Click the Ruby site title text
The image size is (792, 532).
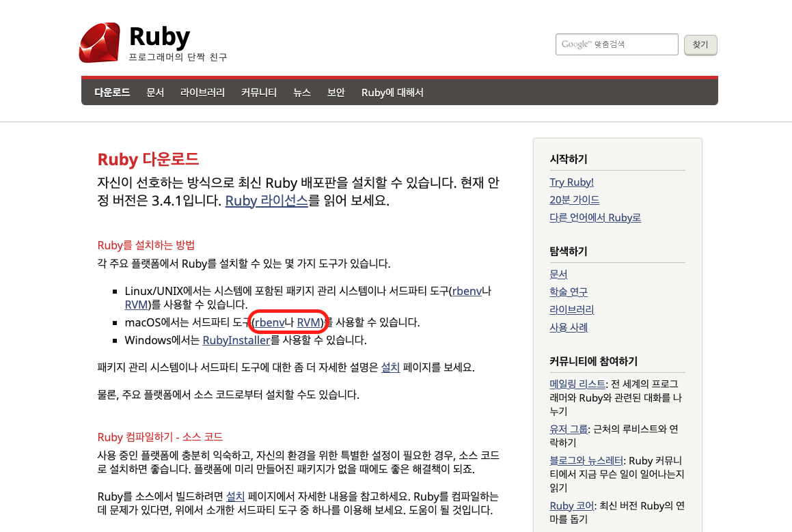tap(160, 36)
